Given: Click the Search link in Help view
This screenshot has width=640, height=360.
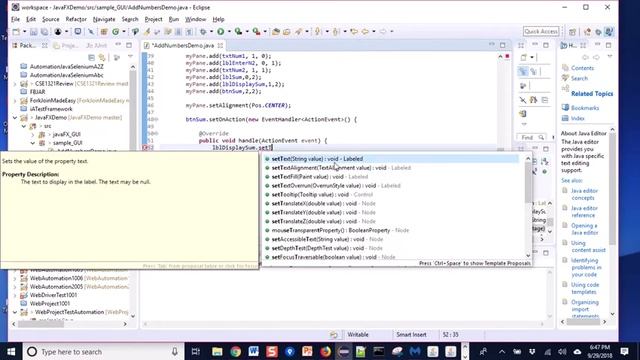Looking at the screenshot, I should coord(579,78).
